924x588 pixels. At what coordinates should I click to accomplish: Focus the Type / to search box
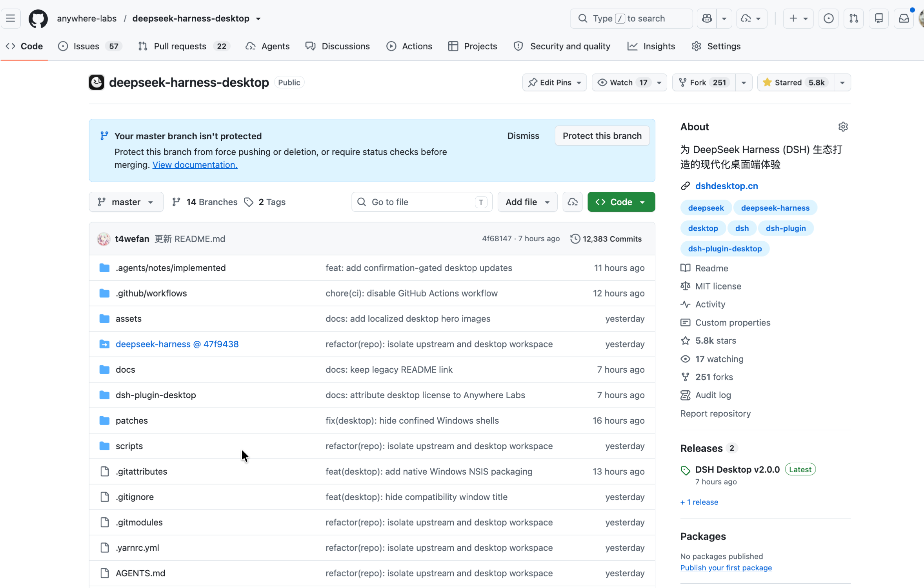click(631, 18)
